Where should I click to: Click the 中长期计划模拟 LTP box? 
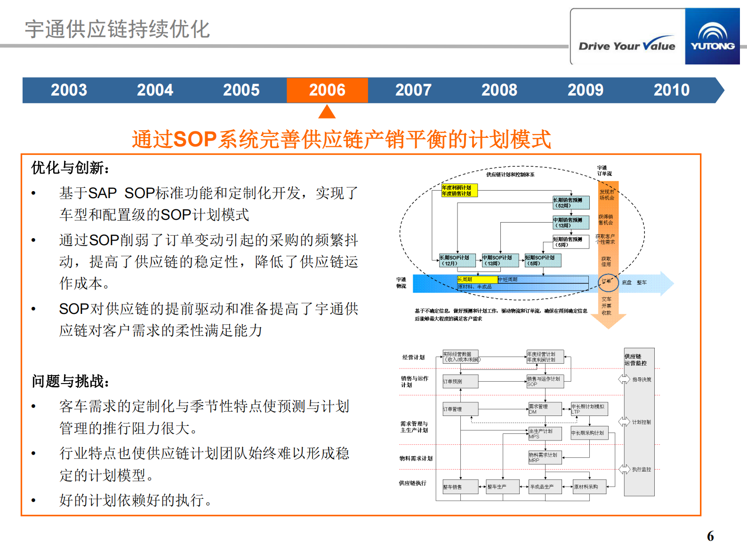tap(589, 409)
